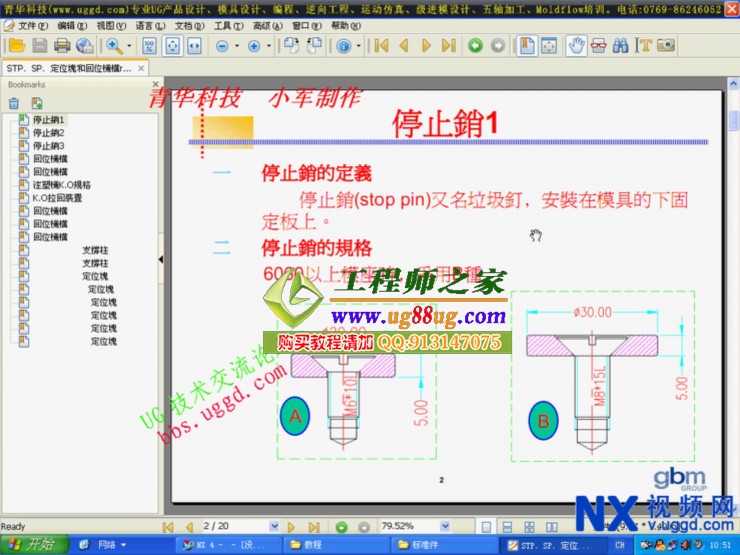Screen dimensions: 740x555
Task: Click the blue minus zoom out button
Action: (222, 46)
